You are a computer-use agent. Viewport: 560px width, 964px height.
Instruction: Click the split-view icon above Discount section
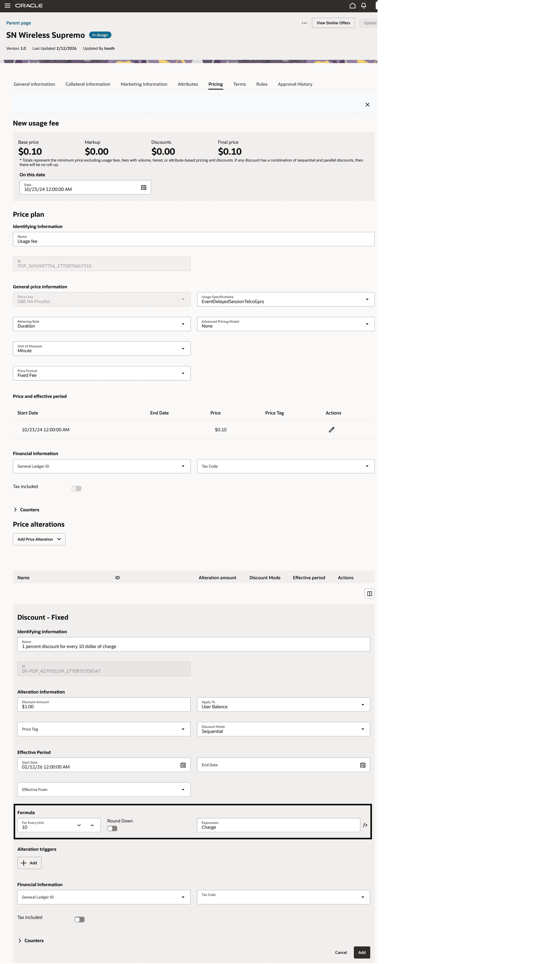click(x=369, y=593)
